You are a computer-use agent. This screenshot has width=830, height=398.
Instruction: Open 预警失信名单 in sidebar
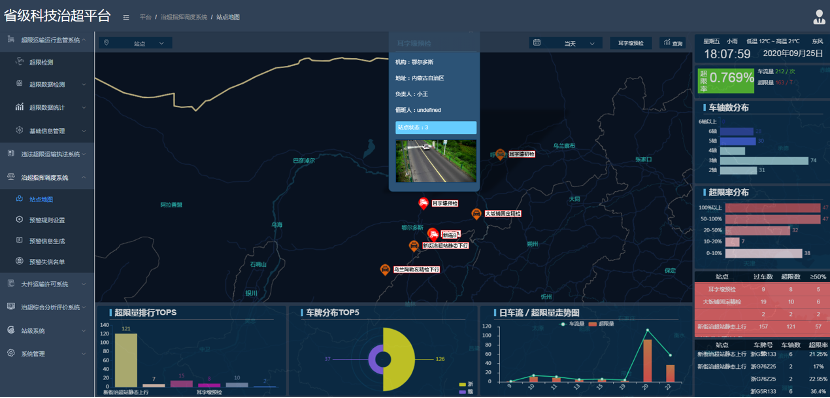pyautogui.click(x=47, y=261)
